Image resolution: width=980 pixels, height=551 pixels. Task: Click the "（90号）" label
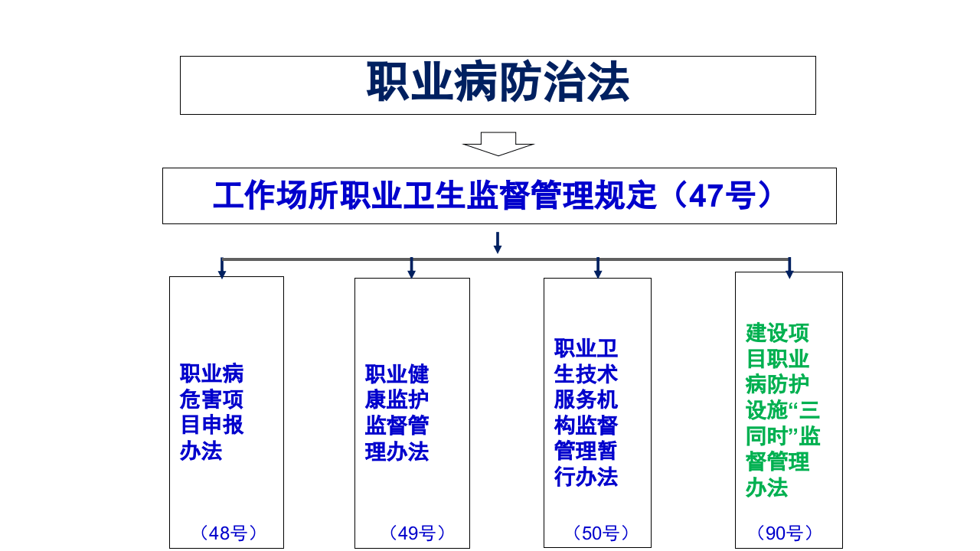(x=784, y=533)
